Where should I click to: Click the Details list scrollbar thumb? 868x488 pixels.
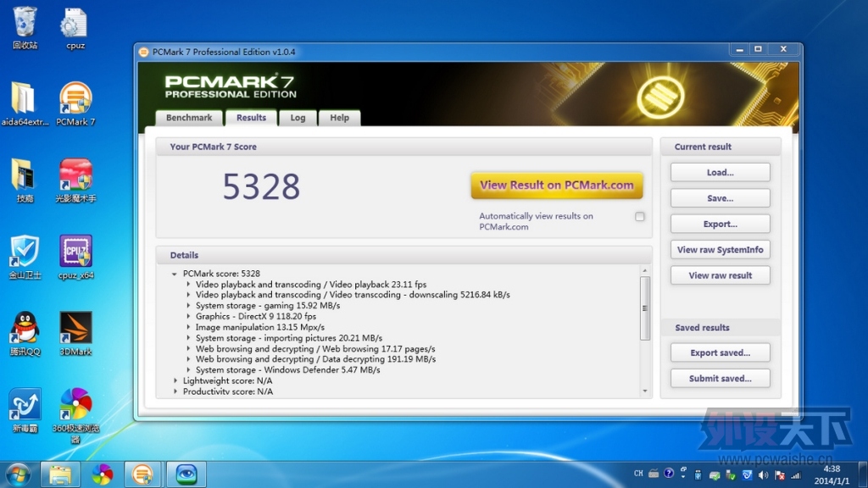tap(644, 308)
